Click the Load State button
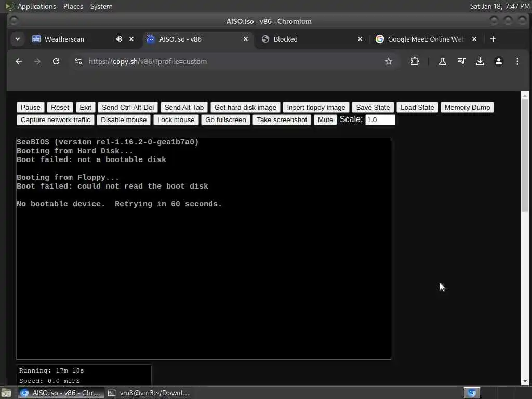 click(x=417, y=107)
